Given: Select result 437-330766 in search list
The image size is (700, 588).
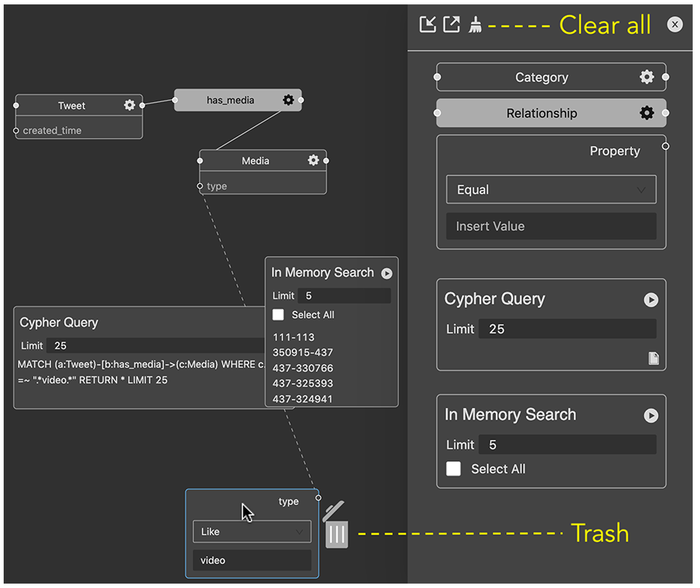Looking at the screenshot, I should coord(302,368).
